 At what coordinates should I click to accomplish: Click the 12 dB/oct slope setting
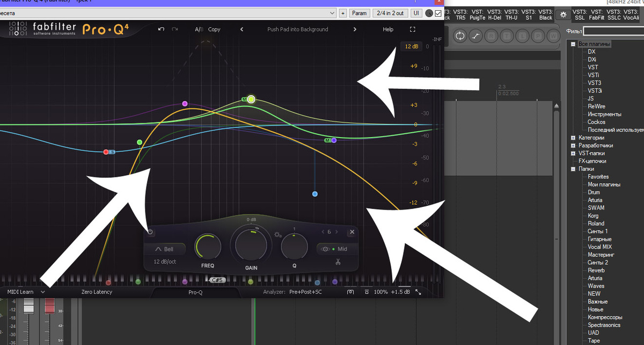[x=165, y=262]
